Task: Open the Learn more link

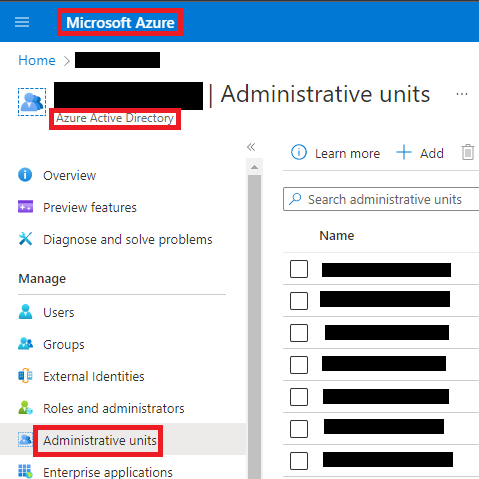Action: 347,154
